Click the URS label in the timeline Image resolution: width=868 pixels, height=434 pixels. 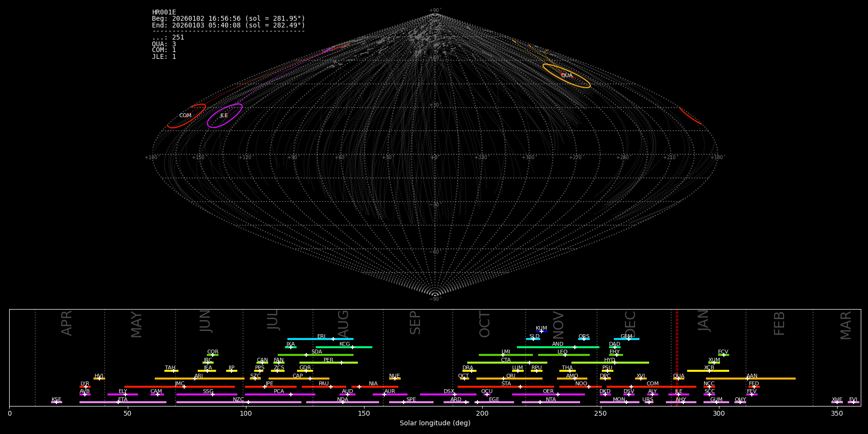648,400
